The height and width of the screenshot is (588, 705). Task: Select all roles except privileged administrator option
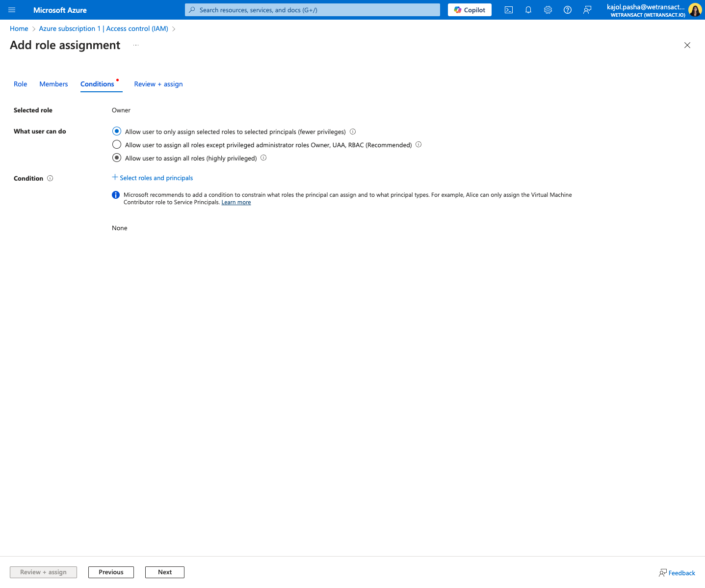click(x=117, y=145)
